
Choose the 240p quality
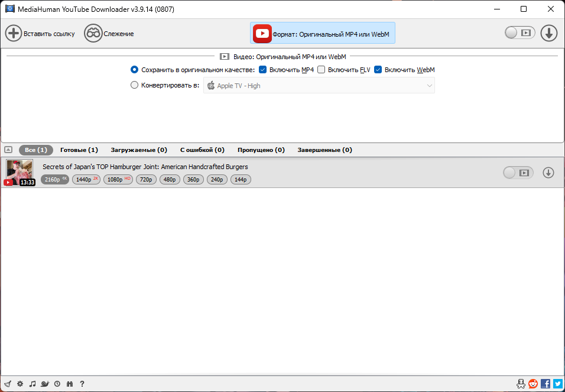click(x=217, y=179)
